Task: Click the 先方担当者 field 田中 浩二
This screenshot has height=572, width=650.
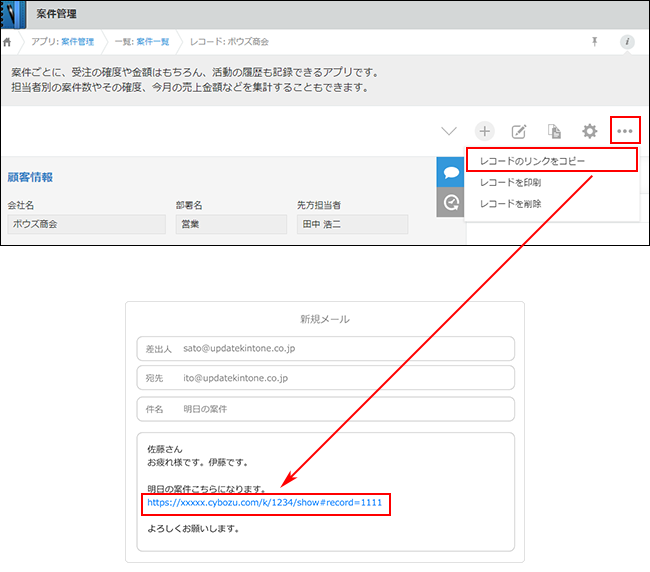Action: coord(352,224)
